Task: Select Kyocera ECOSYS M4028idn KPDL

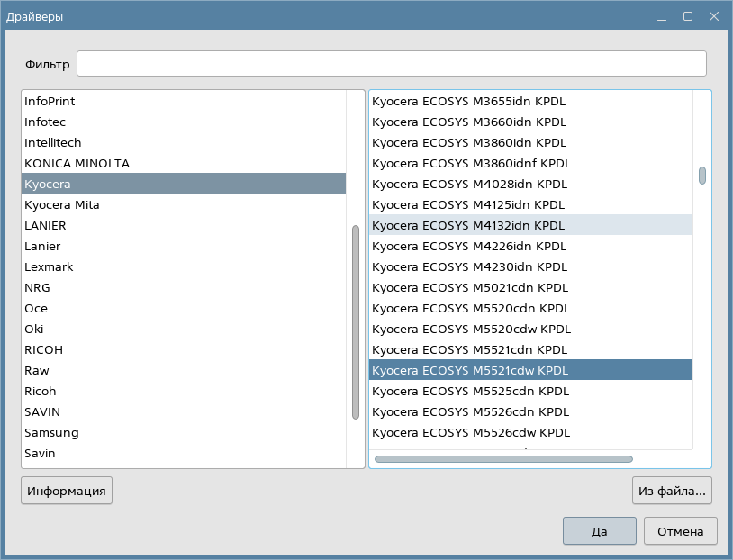Action: tap(530, 184)
